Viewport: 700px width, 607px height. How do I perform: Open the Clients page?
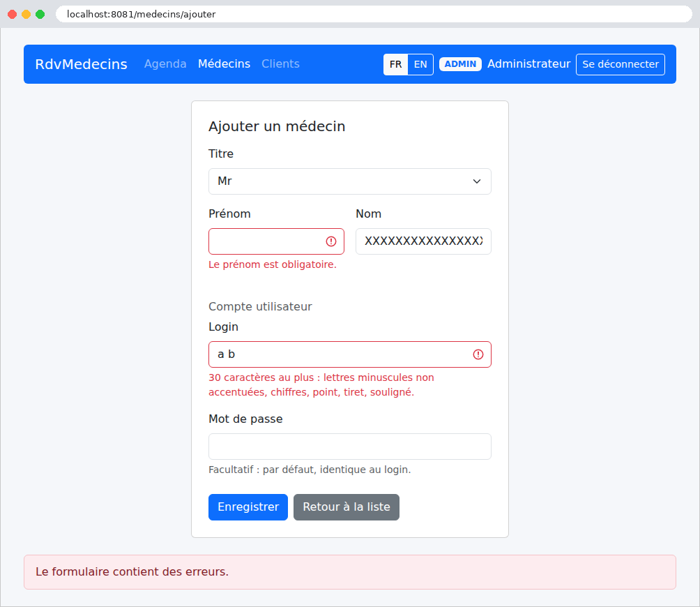point(280,64)
